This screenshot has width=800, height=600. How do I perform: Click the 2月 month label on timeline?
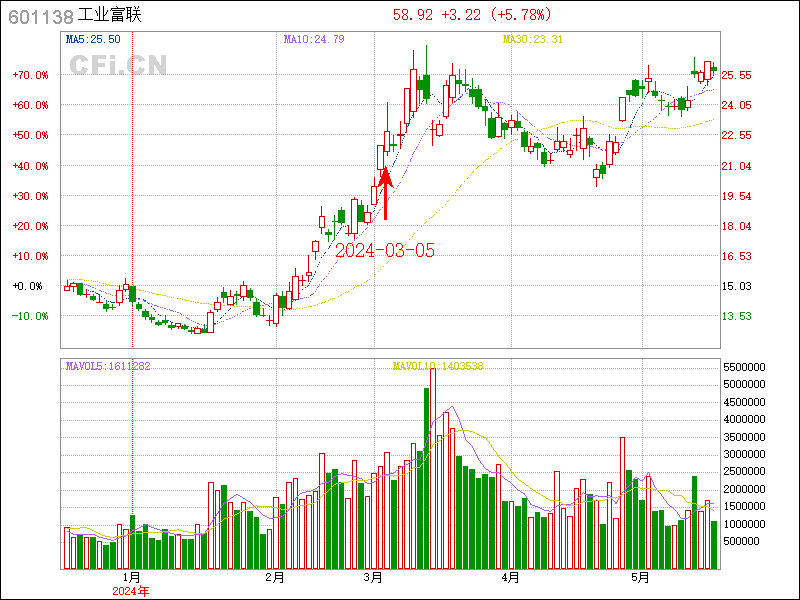pyautogui.click(x=274, y=578)
